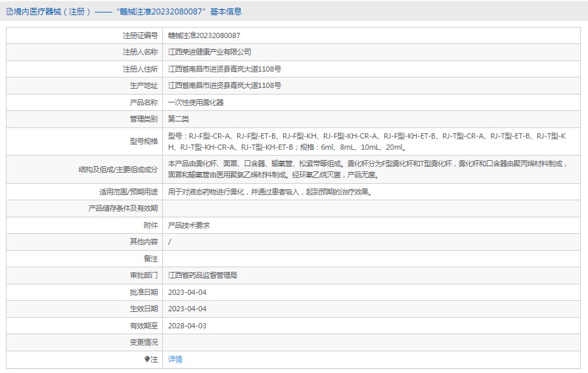
Task: Click the 结构及组成 product composition description
Action: click(x=367, y=169)
